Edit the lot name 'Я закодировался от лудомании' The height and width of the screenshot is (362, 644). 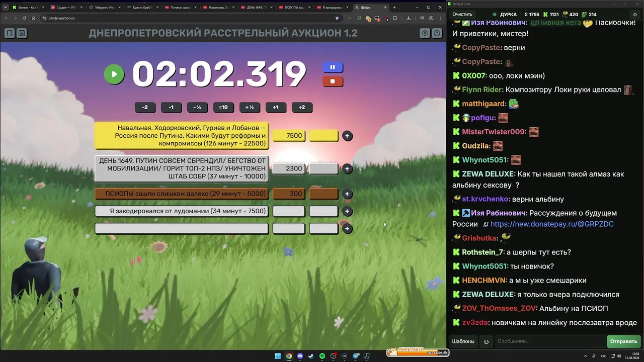(x=182, y=211)
